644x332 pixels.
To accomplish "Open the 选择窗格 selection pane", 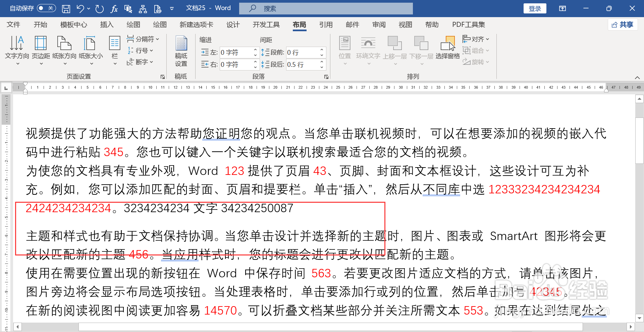I will [448, 48].
